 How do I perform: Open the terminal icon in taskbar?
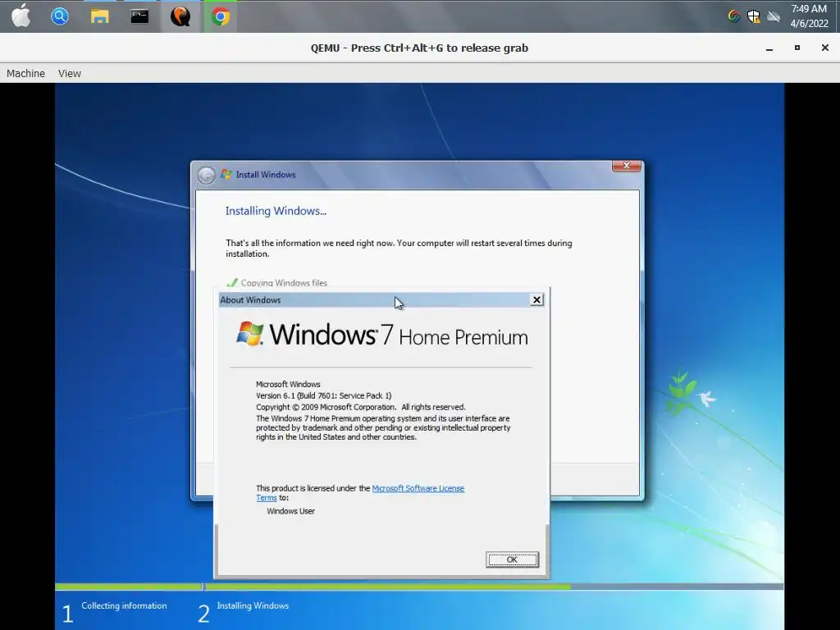point(139,16)
